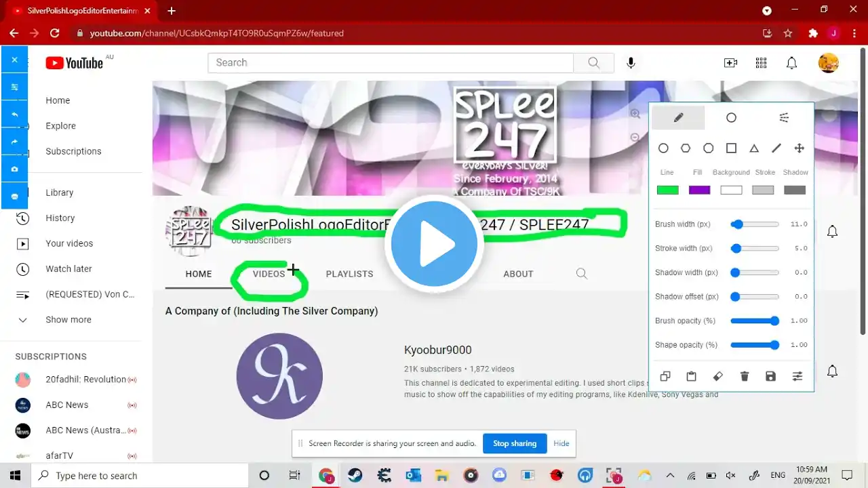Expand Show more in the YouTube sidebar
The image size is (868, 488).
68,320
